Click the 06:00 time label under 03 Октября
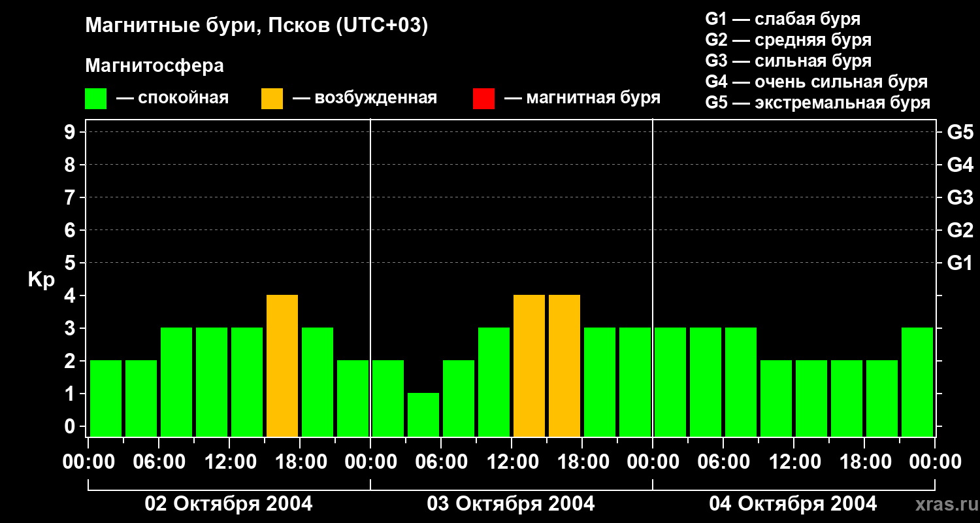This screenshot has height=523, width=980. coord(441,462)
